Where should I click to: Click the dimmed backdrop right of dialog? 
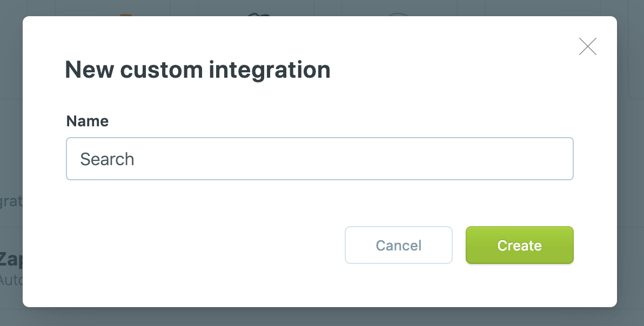[x=630, y=189]
